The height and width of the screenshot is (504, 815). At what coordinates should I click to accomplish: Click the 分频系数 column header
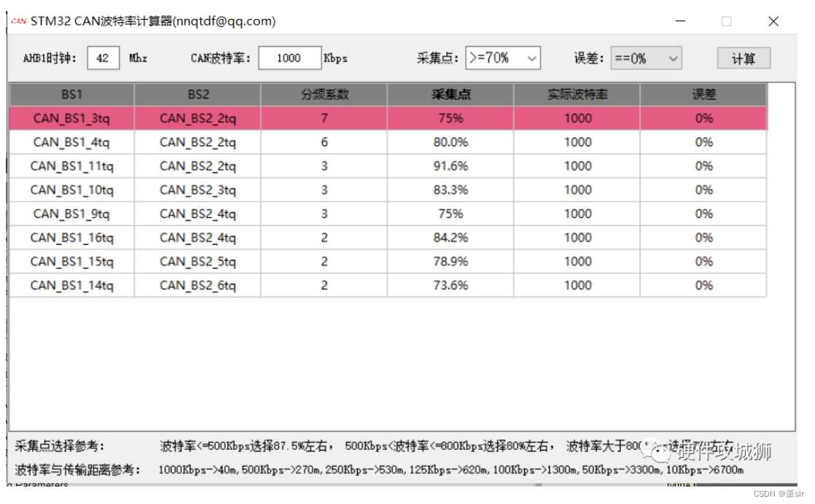[323, 93]
